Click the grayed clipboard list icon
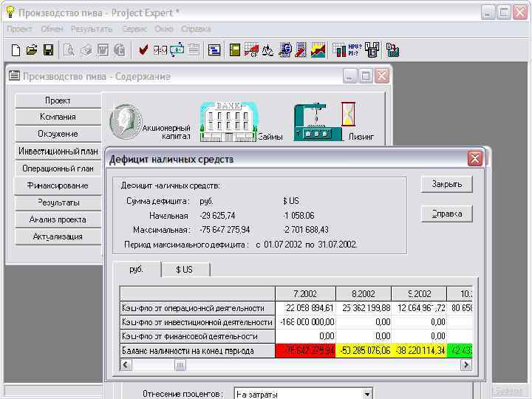532x399 pixels. coord(194,50)
